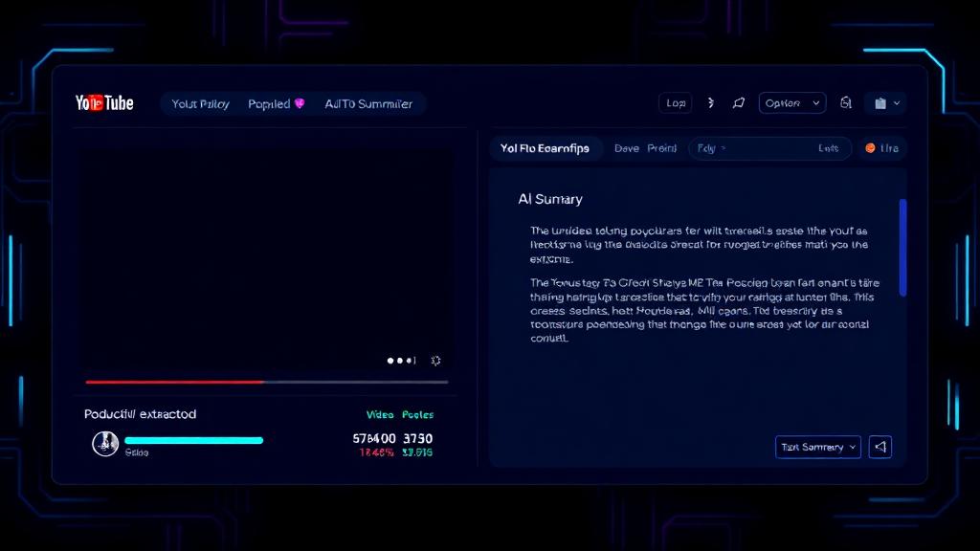Viewport: 980px width, 551px height.
Task: Click the clipboard icon in top right
Action: point(880,103)
